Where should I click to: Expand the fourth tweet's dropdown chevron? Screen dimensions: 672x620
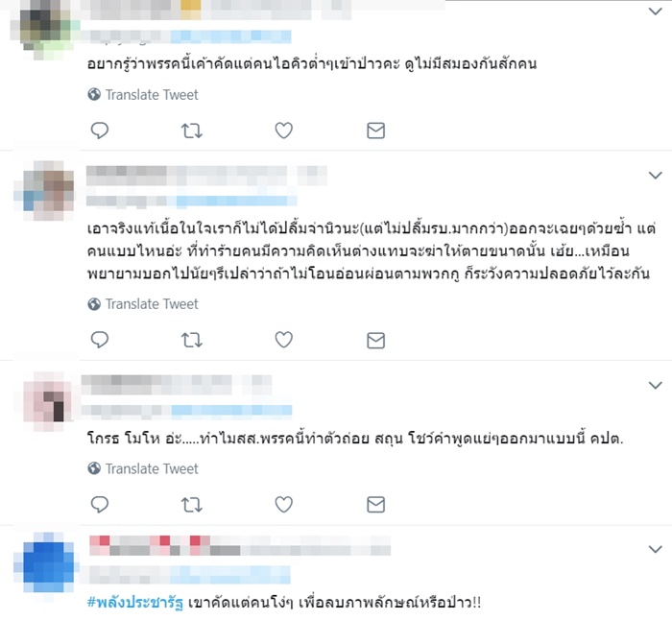(x=656, y=549)
